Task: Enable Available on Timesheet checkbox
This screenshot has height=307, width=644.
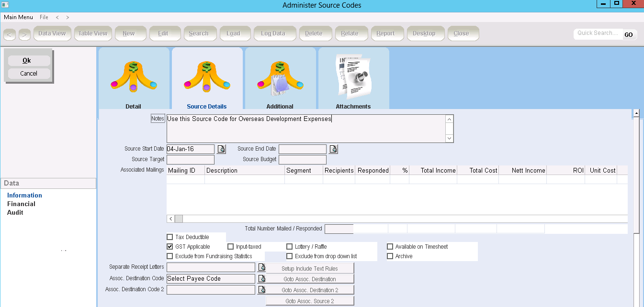Action: [x=390, y=247]
